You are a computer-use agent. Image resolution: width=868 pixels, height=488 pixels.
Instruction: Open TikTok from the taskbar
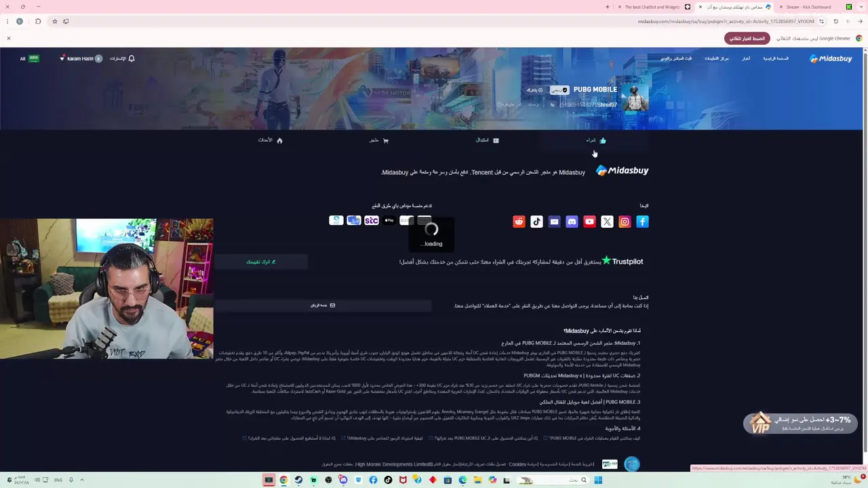(x=388, y=480)
